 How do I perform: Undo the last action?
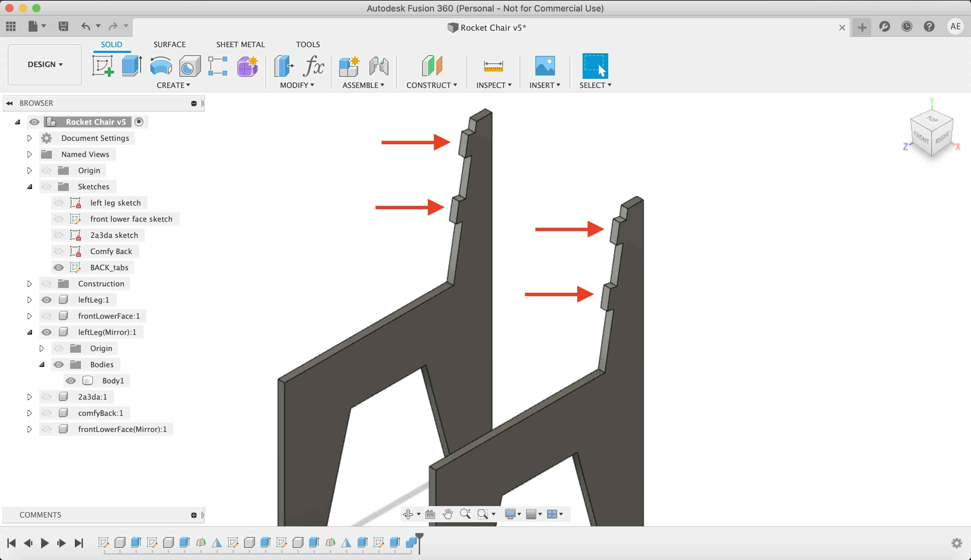coord(85,26)
